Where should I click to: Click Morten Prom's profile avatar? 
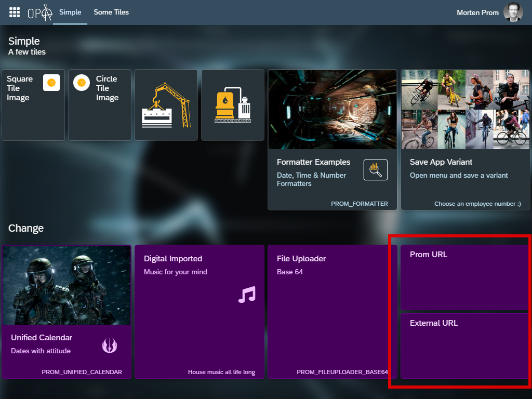513,12
